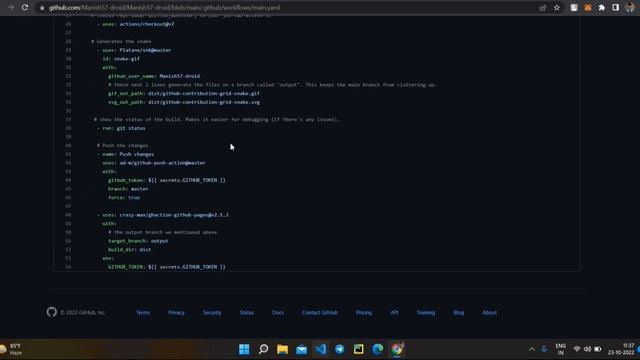Click the '# Push the changes' comment
The image size is (640, 360).
(x=122, y=146)
